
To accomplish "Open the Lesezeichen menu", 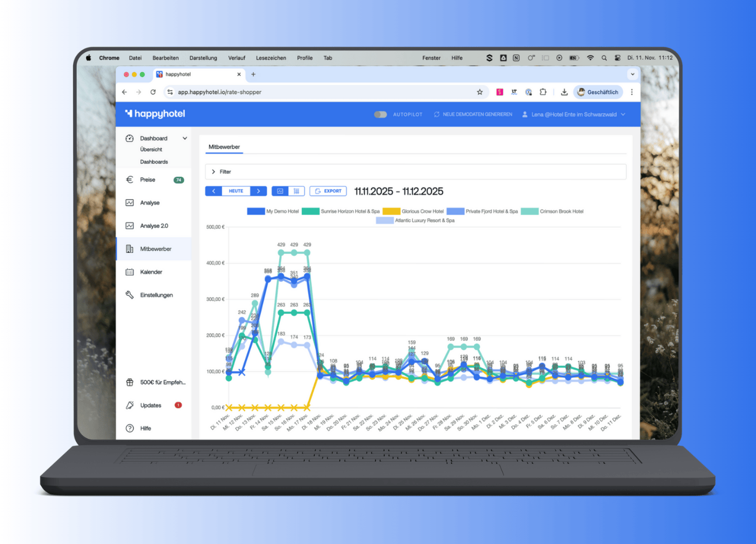I will pos(271,58).
